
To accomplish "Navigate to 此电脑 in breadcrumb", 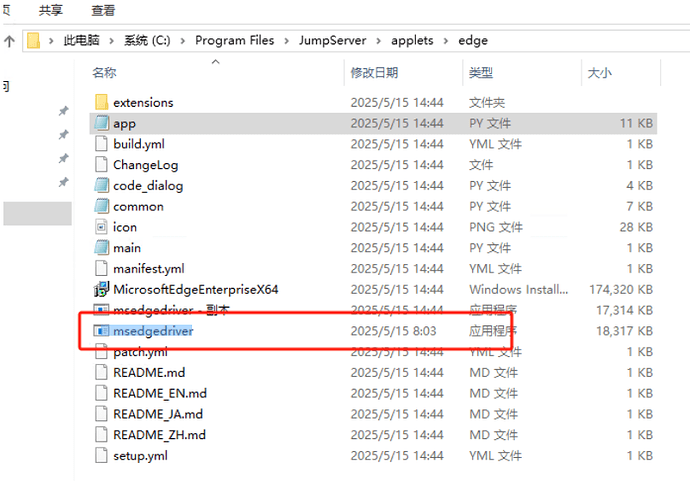I will tap(81, 40).
